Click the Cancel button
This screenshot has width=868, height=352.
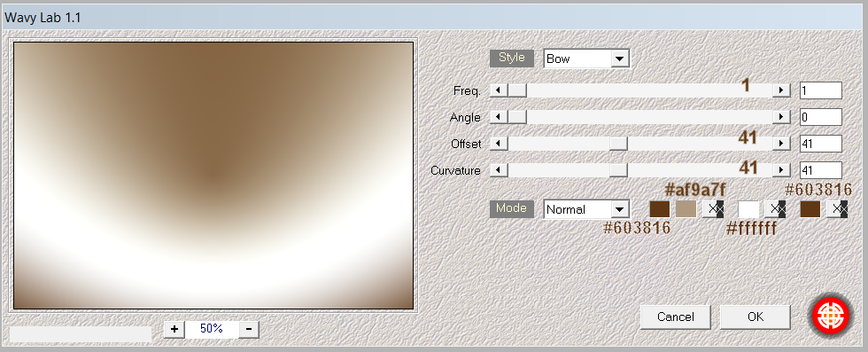[675, 317]
